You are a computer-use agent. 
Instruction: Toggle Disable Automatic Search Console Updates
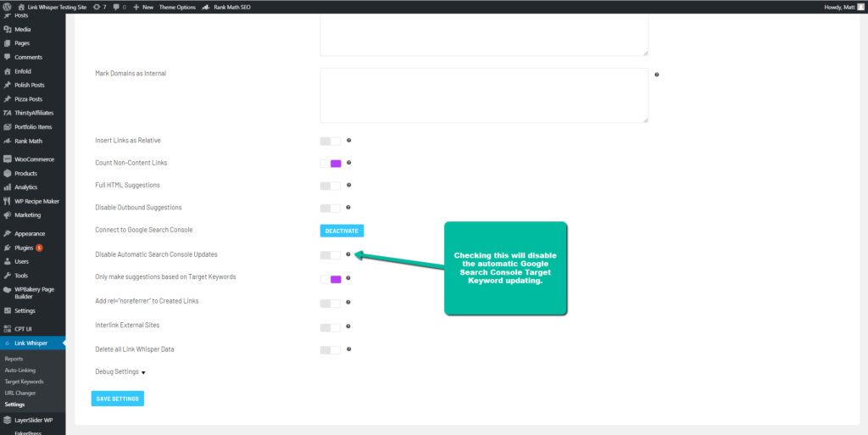click(x=331, y=255)
